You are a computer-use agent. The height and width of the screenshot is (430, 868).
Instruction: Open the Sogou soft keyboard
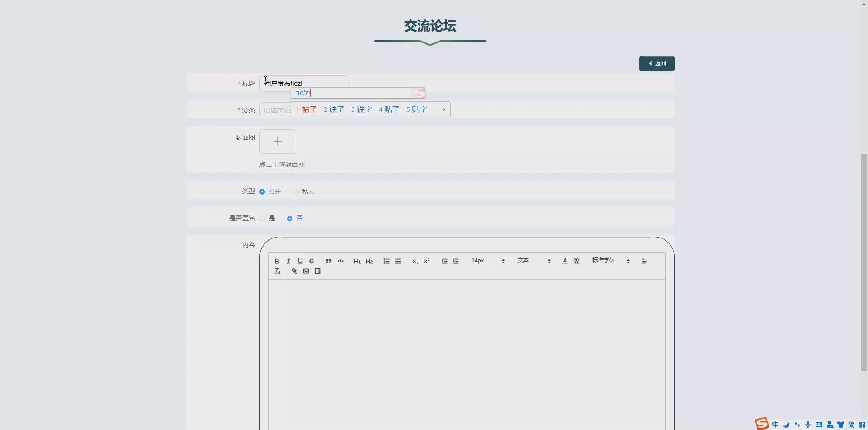819,424
